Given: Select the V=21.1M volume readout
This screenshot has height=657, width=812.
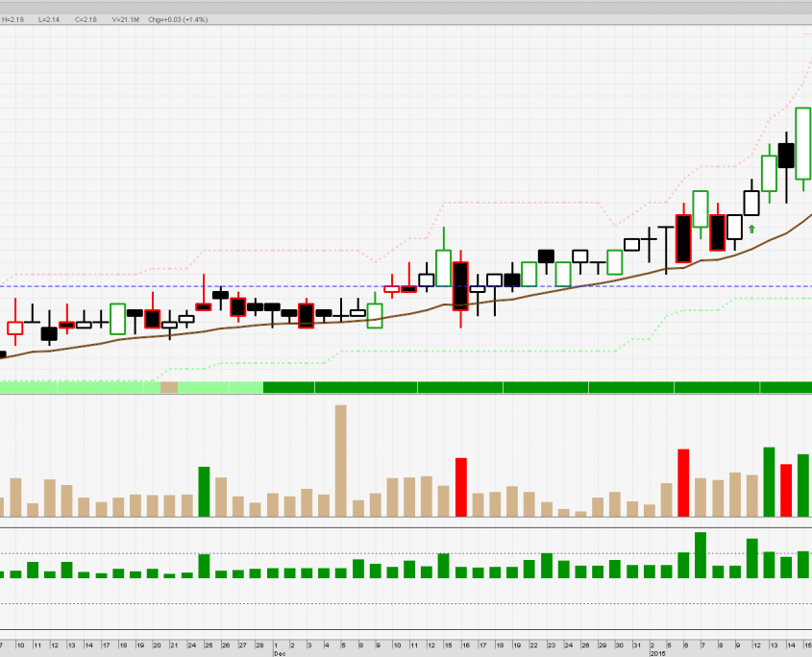Looking at the screenshot, I should click(125, 18).
